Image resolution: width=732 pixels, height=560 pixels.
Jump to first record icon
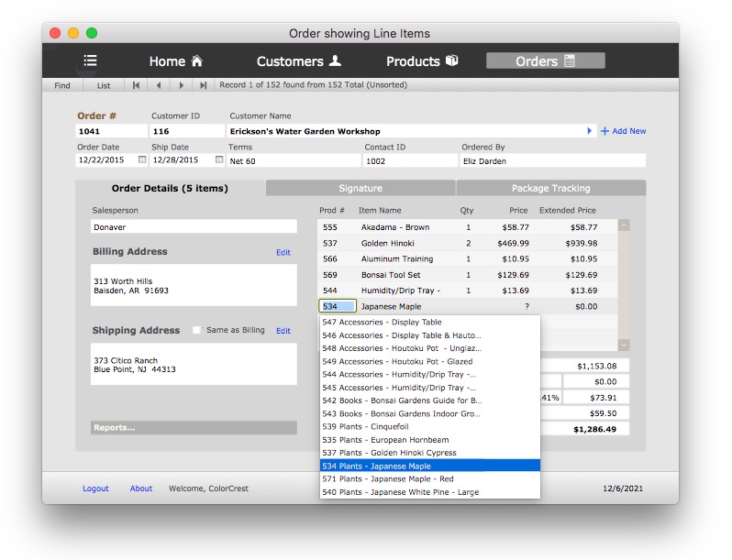pos(136,85)
